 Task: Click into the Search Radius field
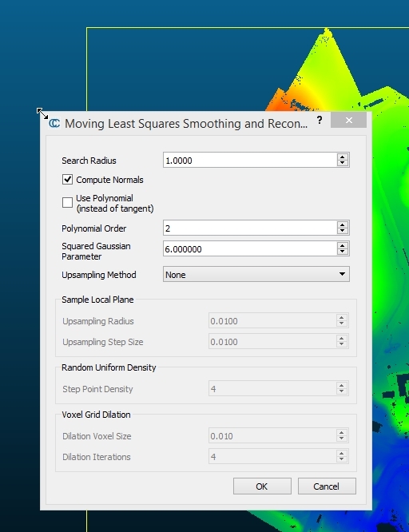pos(250,160)
